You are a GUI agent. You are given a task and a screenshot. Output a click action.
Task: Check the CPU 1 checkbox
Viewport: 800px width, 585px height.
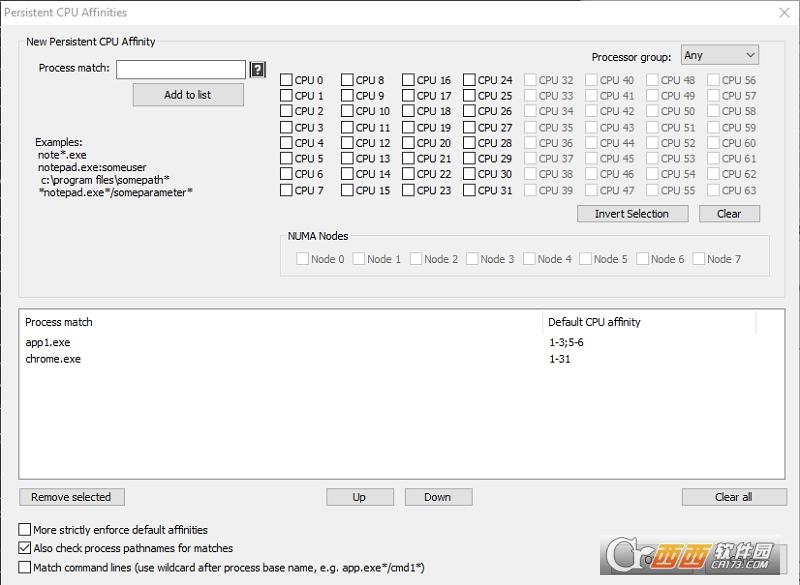tap(286, 95)
